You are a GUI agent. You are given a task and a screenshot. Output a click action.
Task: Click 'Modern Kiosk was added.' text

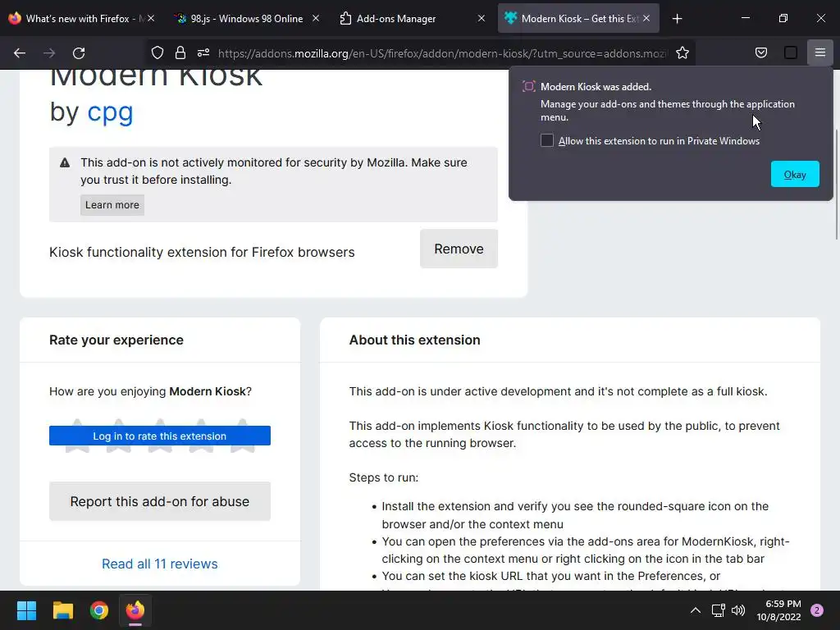(x=596, y=87)
